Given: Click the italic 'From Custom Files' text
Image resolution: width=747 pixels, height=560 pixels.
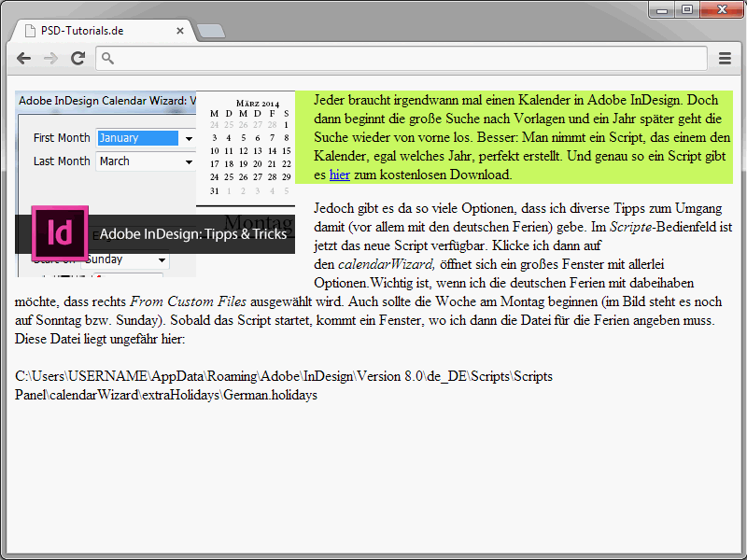Looking at the screenshot, I should tap(189, 301).
